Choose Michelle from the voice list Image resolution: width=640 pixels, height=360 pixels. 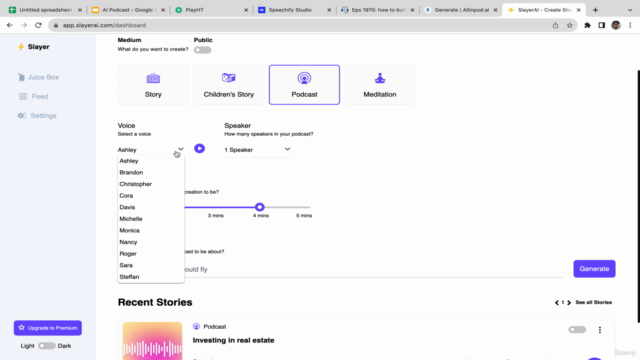(x=151, y=219)
